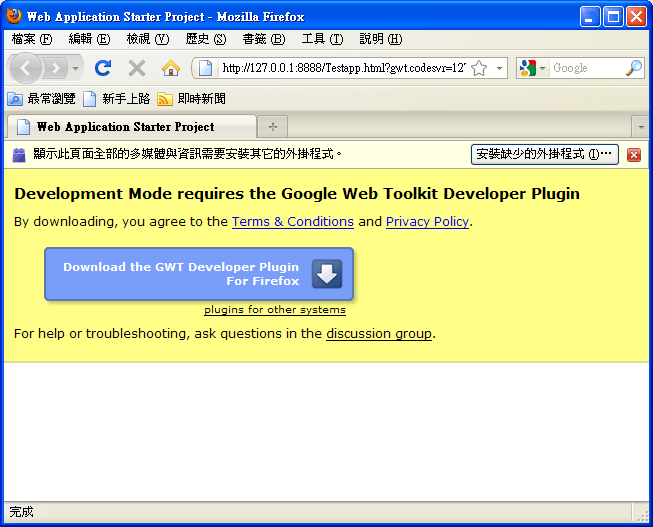
Task: Click Download the GWT Developer Plugin button
Action: tap(199, 274)
